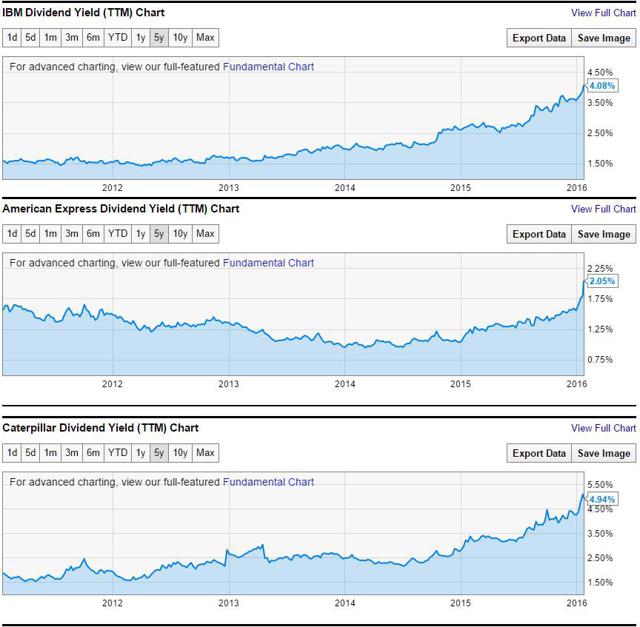The width and height of the screenshot is (640, 627).
Task: Click the 2014 axis label under IBM chart
Action: pos(345,188)
